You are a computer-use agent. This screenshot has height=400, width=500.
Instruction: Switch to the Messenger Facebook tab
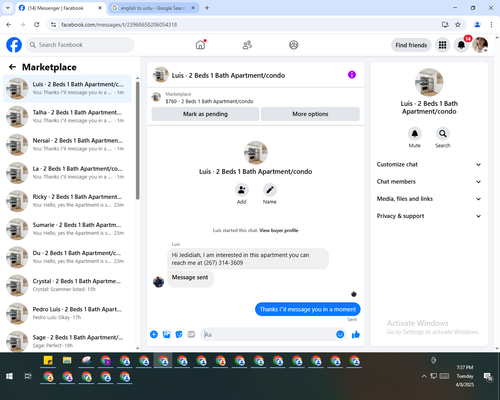click(x=60, y=8)
